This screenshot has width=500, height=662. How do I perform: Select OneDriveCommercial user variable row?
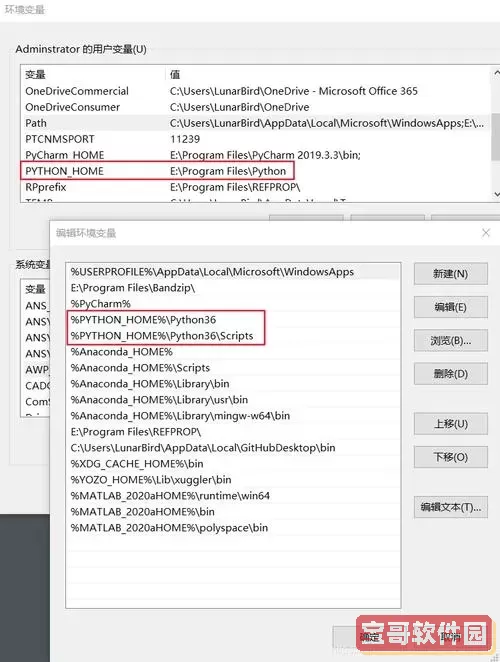(255, 91)
